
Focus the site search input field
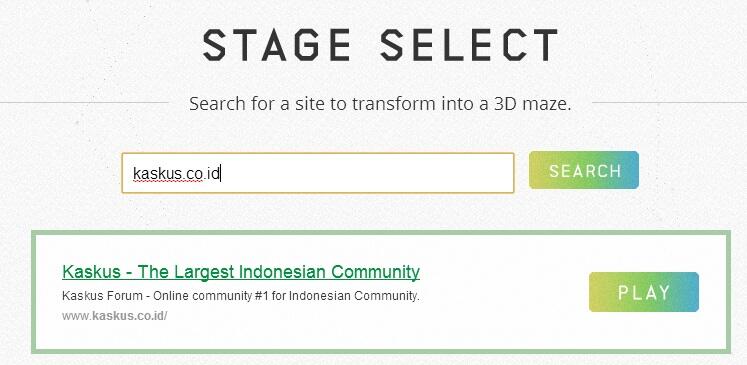[x=318, y=173]
